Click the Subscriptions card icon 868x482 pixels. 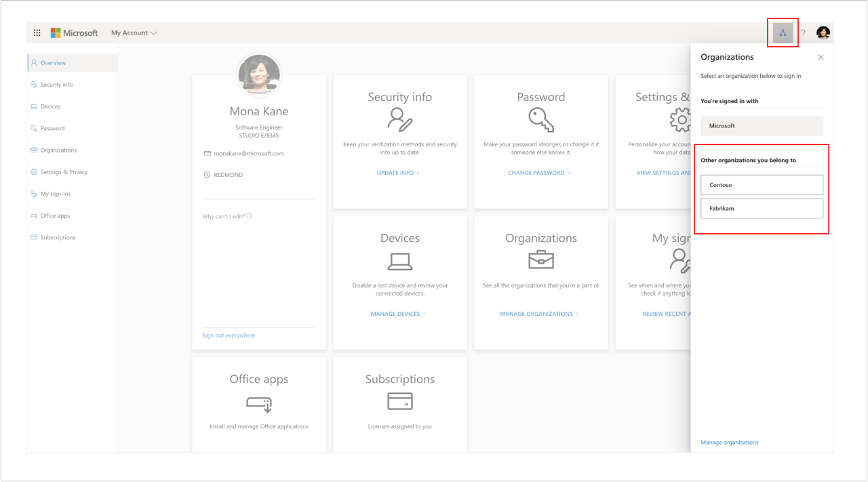pos(399,401)
